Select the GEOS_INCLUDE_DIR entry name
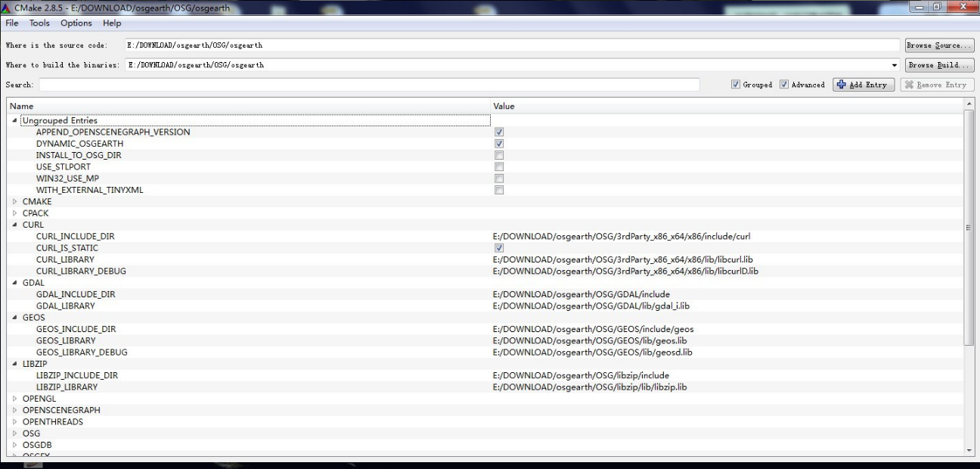 tap(76, 329)
